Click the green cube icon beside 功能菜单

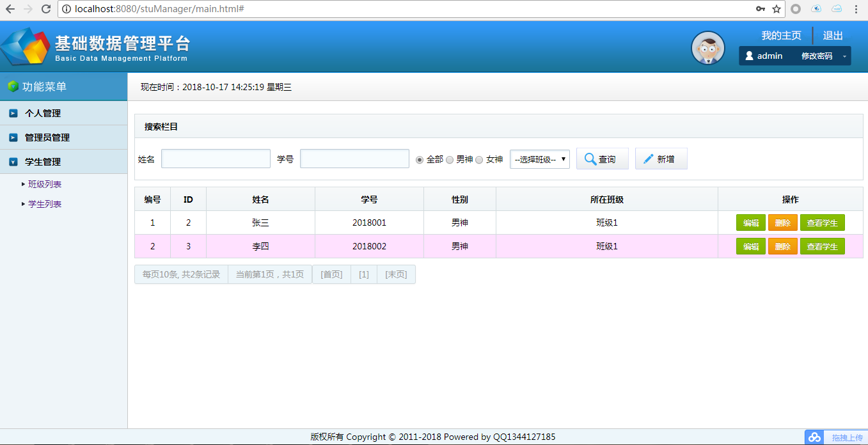[13, 86]
